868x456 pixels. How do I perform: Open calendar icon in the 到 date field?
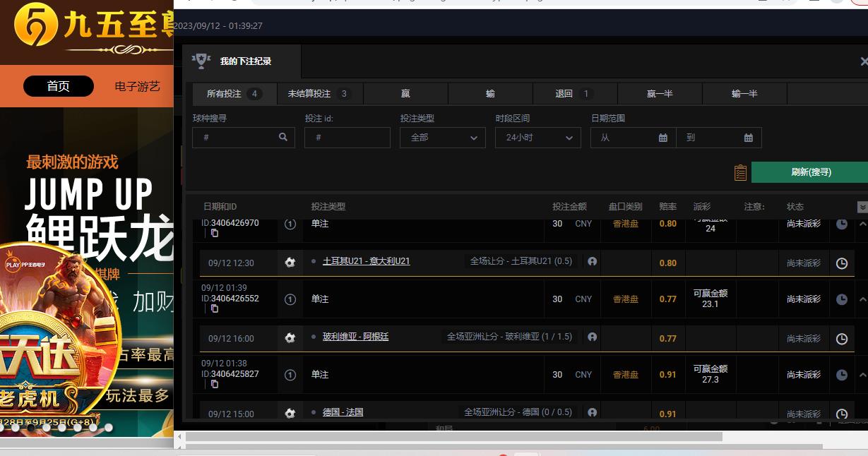tap(749, 138)
